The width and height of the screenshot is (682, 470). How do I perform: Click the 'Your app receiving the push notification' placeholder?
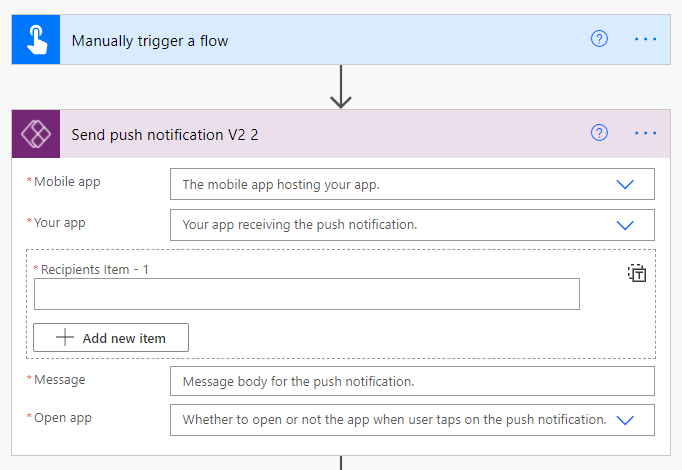(x=299, y=225)
